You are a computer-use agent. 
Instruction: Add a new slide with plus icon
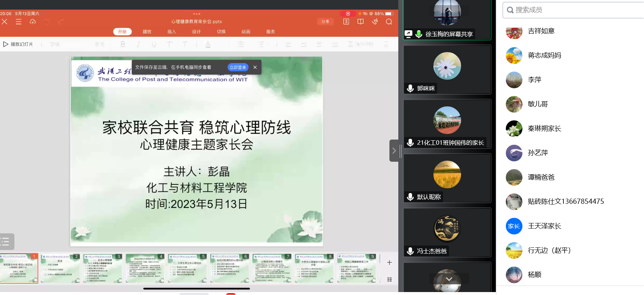389,263
